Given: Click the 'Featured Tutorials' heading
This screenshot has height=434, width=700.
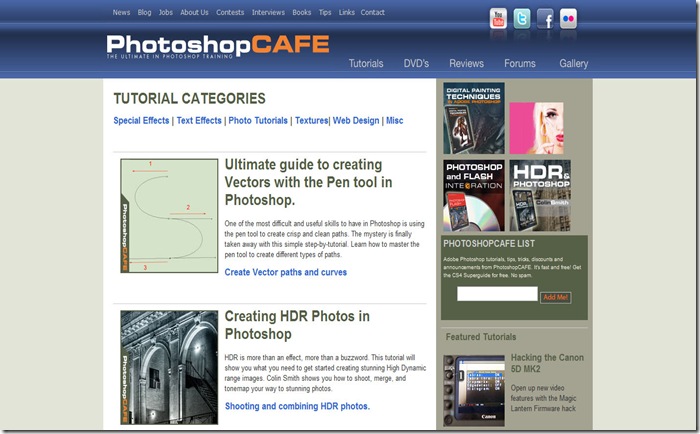Looking at the screenshot, I should pos(481,337).
